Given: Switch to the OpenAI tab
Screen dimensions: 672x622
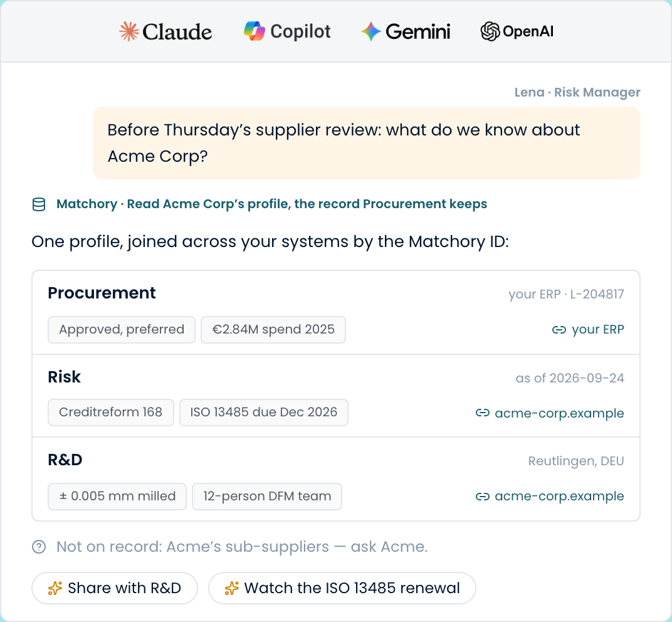Looking at the screenshot, I should coord(517,31).
